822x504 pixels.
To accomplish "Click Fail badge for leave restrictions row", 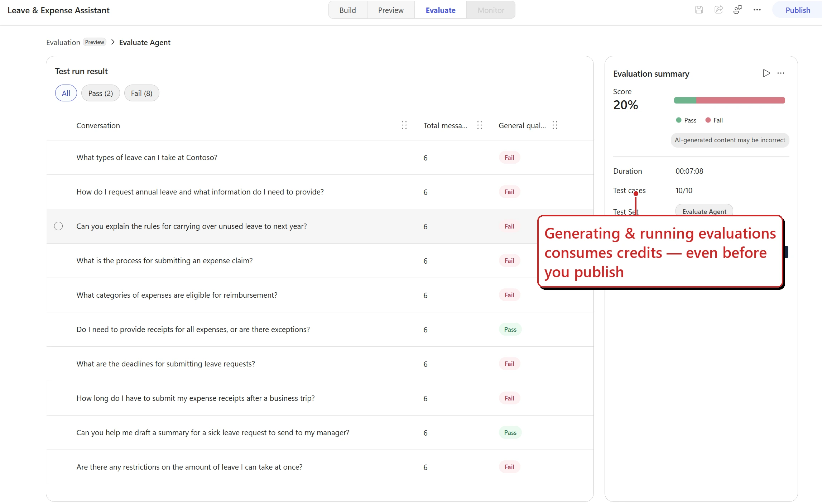I will click(x=509, y=467).
